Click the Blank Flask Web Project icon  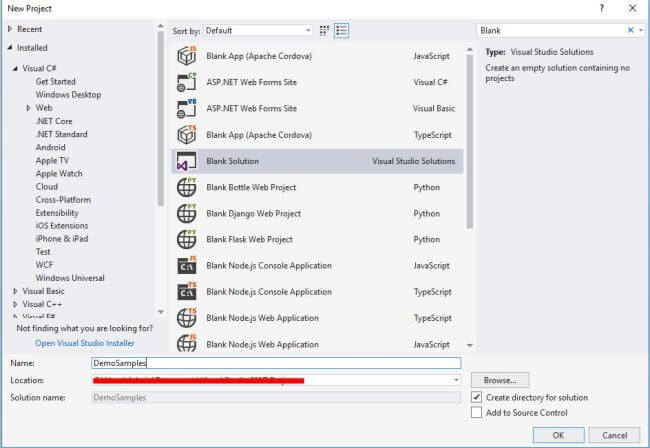(x=187, y=240)
